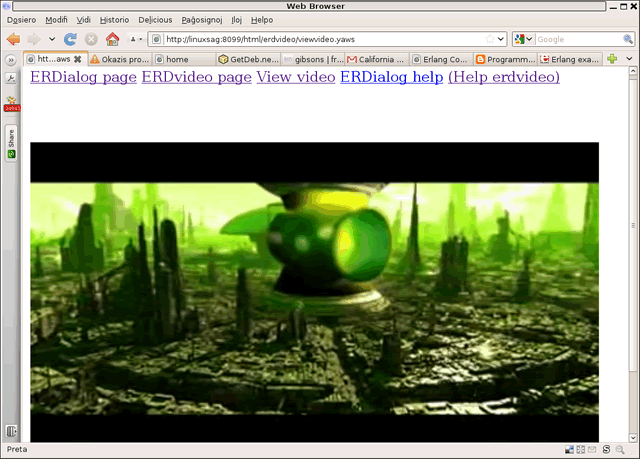The width and height of the screenshot is (640, 459).
Task: Follow the ERDialog help link
Action: (x=391, y=77)
